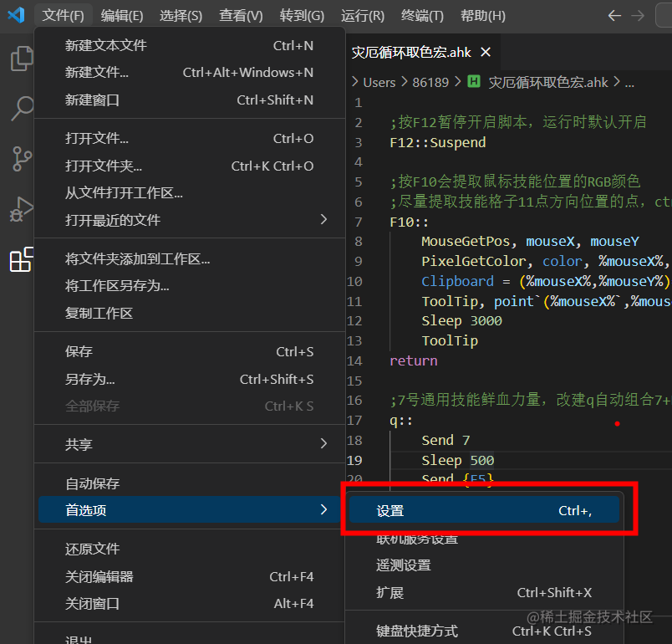Open the Extensions view icon

pos(21,261)
